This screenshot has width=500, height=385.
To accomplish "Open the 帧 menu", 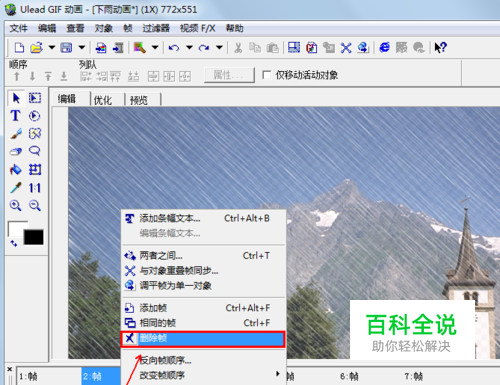I will coord(128,28).
